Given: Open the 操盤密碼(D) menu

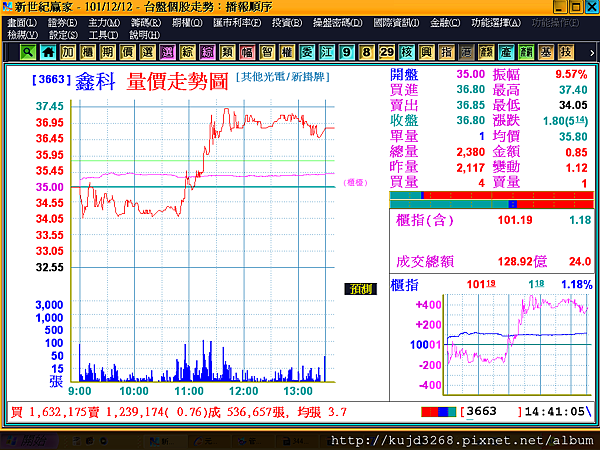Looking at the screenshot, I should click(x=338, y=23).
